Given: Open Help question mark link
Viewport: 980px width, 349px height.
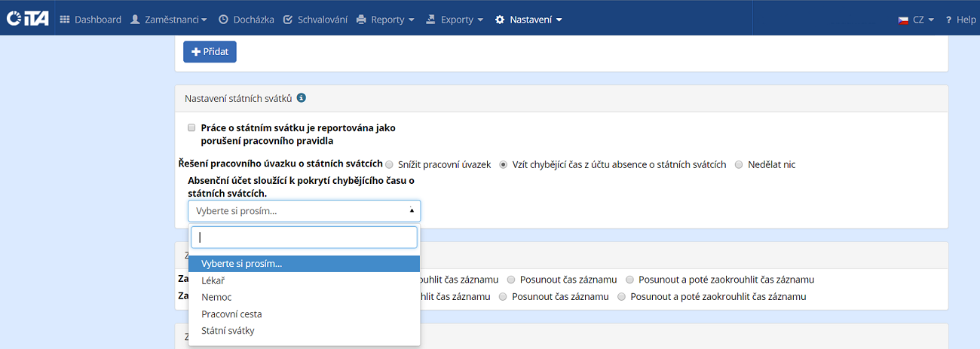Looking at the screenshot, I should (948, 20).
